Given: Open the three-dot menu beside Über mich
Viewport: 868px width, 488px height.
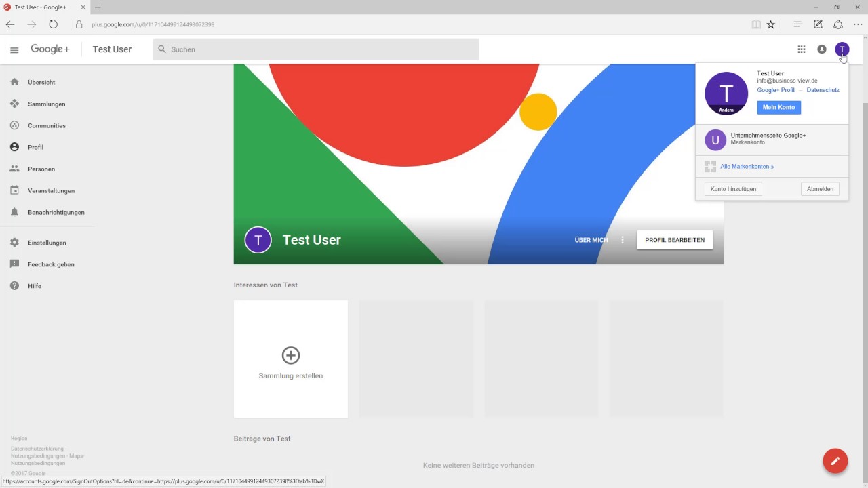Looking at the screenshot, I should click(623, 240).
